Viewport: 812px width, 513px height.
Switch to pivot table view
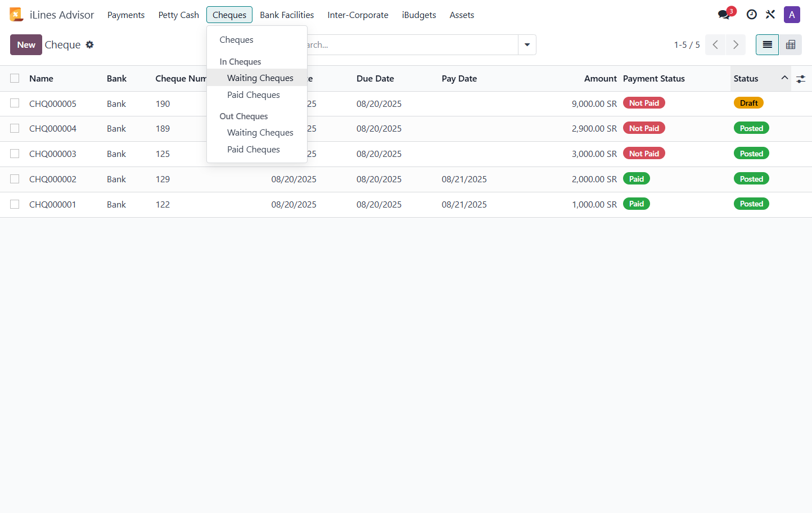(790, 45)
